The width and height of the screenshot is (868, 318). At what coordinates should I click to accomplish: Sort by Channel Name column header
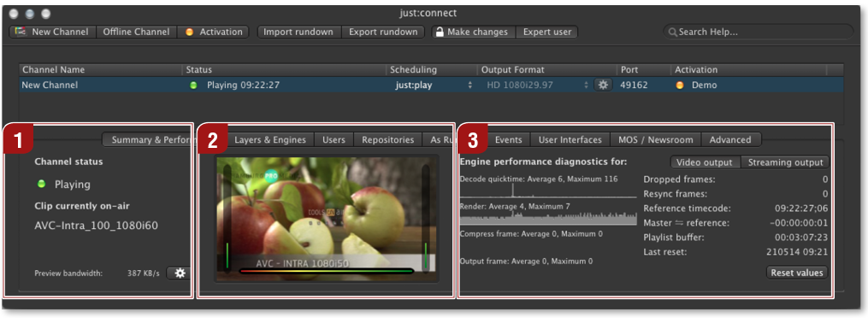tap(100, 70)
